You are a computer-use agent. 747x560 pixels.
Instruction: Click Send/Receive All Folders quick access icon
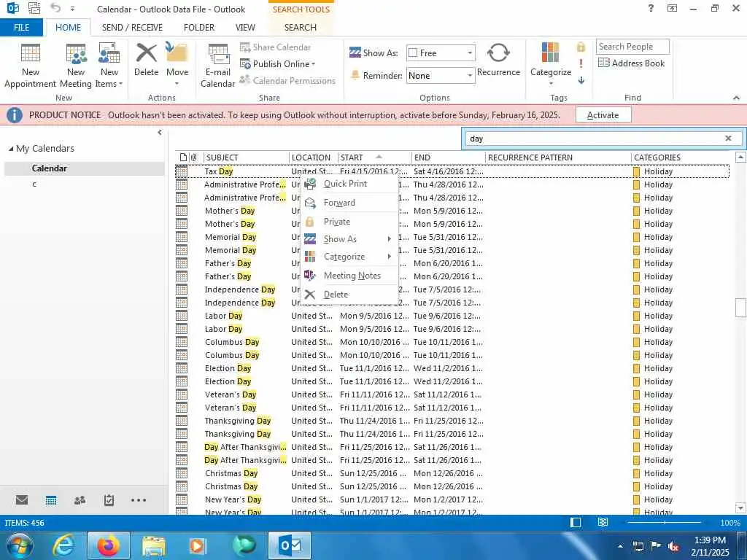click(x=34, y=8)
